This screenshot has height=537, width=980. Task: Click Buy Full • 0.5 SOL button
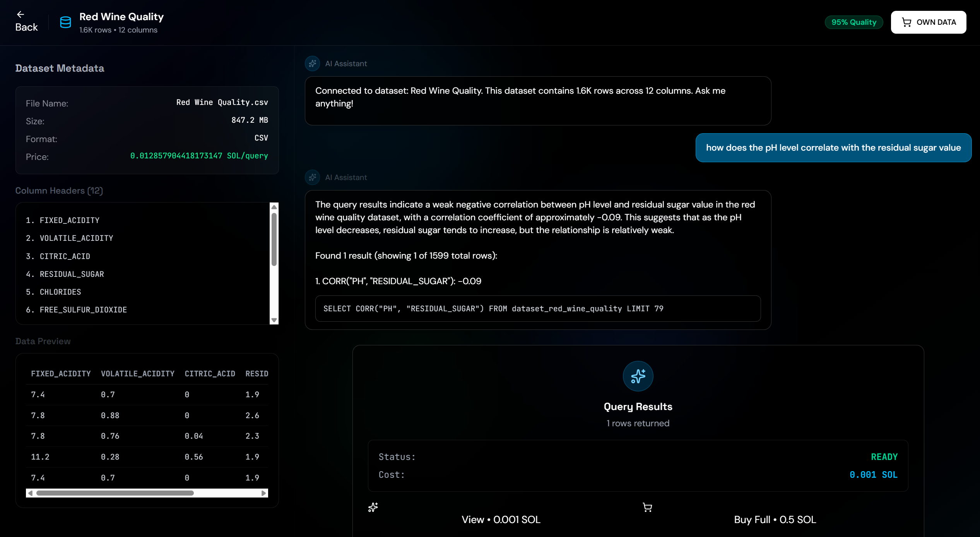coord(775,520)
